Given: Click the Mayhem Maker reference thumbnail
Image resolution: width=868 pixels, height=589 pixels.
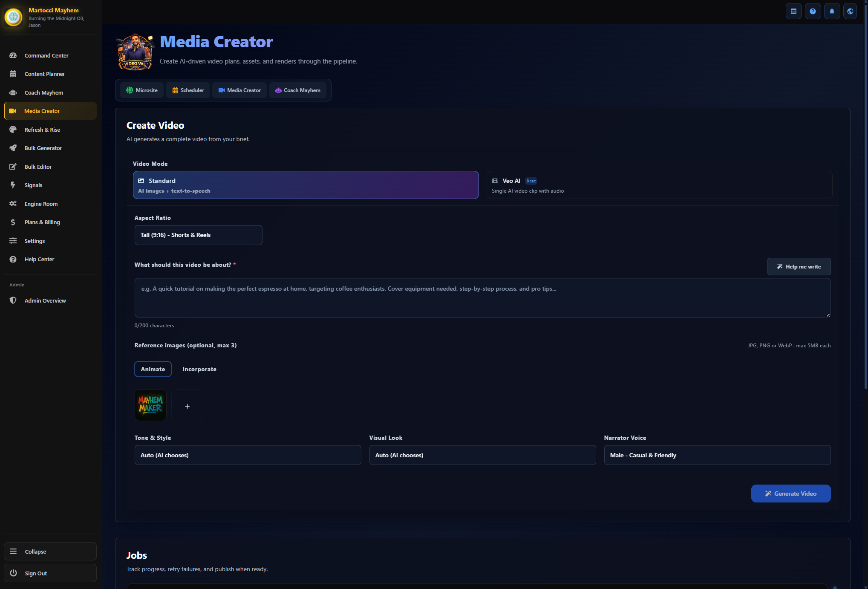Looking at the screenshot, I should coord(150,405).
